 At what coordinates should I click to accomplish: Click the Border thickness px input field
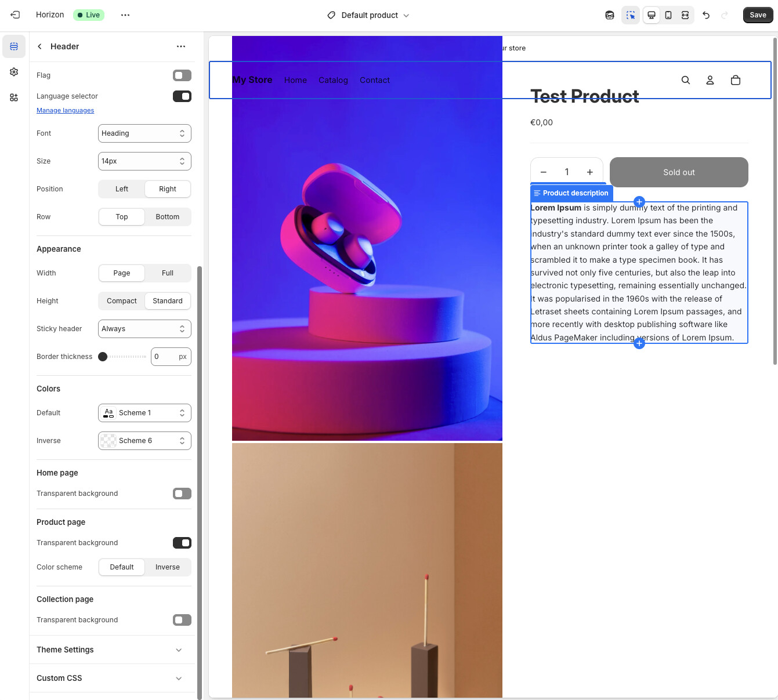(x=171, y=357)
